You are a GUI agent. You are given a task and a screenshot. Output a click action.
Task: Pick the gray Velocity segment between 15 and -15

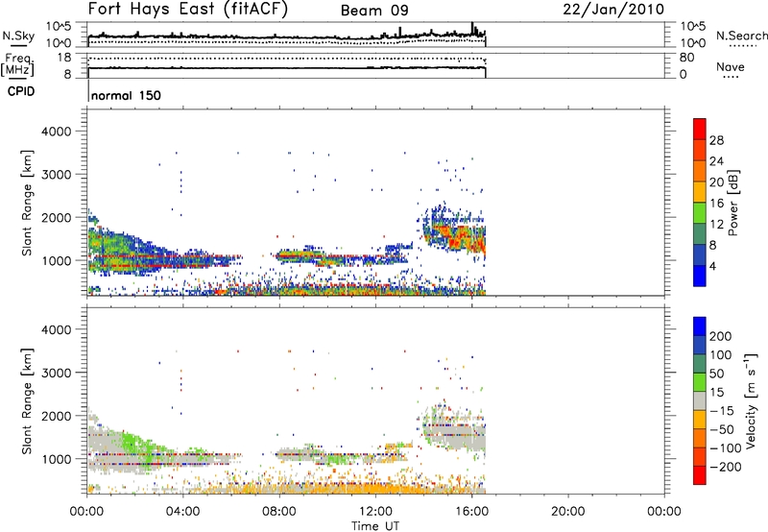point(700,400)
